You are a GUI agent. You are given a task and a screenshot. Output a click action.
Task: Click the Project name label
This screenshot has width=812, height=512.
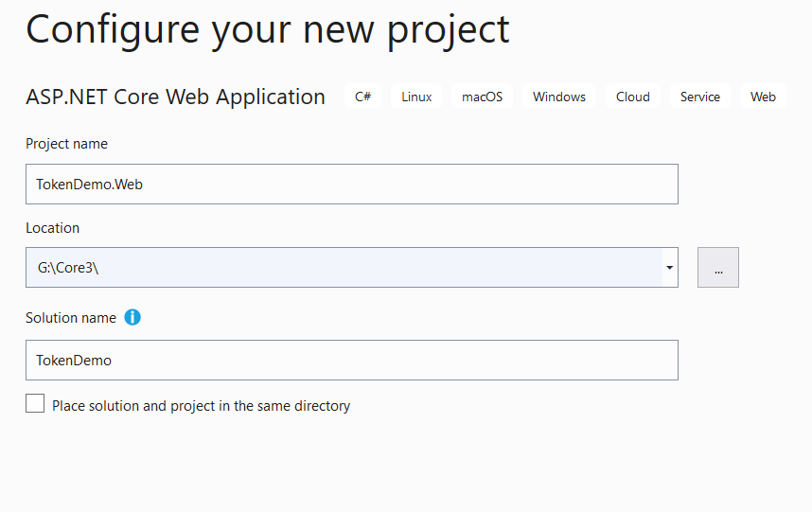click(67, 144)
